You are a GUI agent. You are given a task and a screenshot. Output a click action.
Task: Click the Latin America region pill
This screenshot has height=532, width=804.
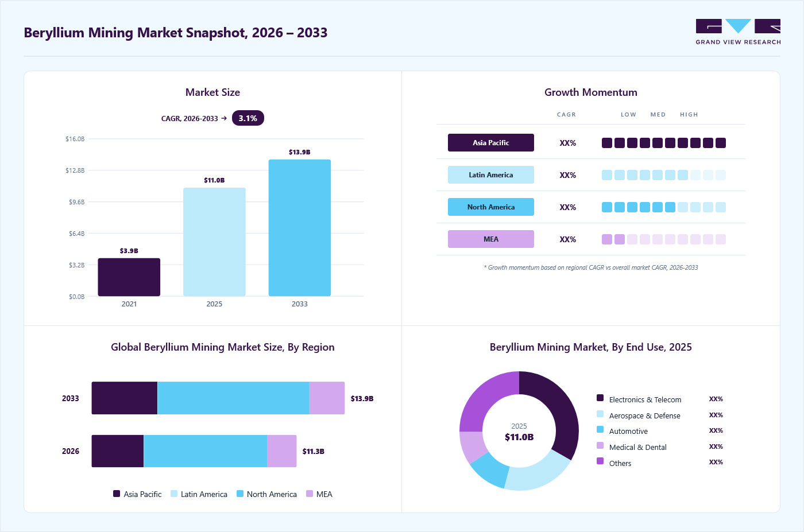(x=491, y=175)
